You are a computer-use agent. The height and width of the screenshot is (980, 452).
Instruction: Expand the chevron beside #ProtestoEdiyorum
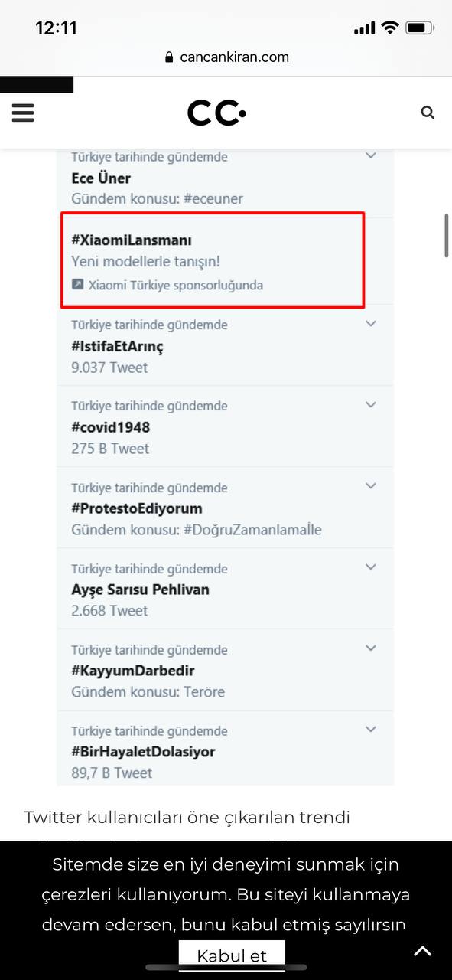[371, 486]
